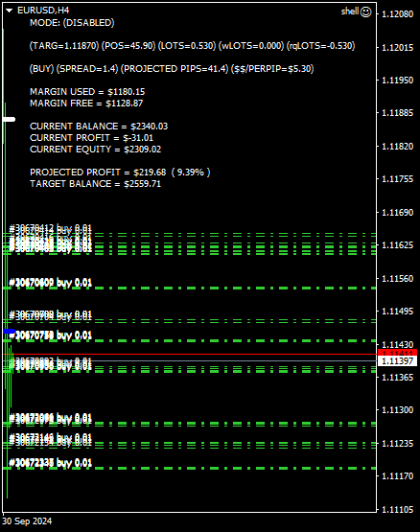Image resolution: width=420 pixels, height=532 pixels.
Task: Click the '(BUY)' direction label
Action: pyautogui.click(x=42, y=69)
